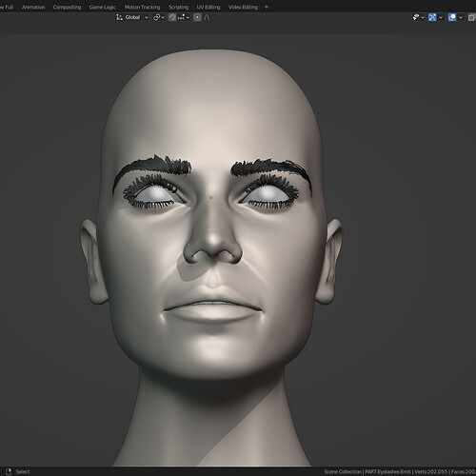This screenshot has height=476, width=476.
Task: Open the gizmo options dropdown arrow
Action: coord(441,18)
